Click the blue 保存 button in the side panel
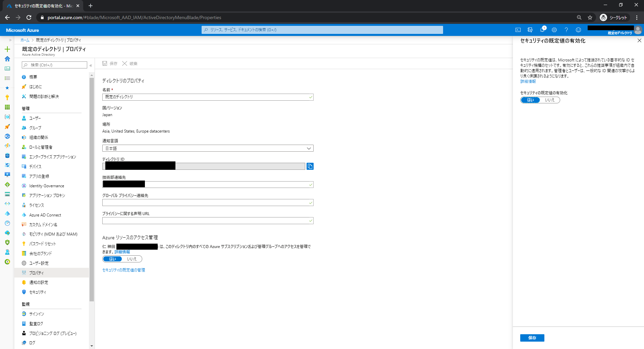The width and height of the screenshot is (644, 349). (x=532, y=338)
